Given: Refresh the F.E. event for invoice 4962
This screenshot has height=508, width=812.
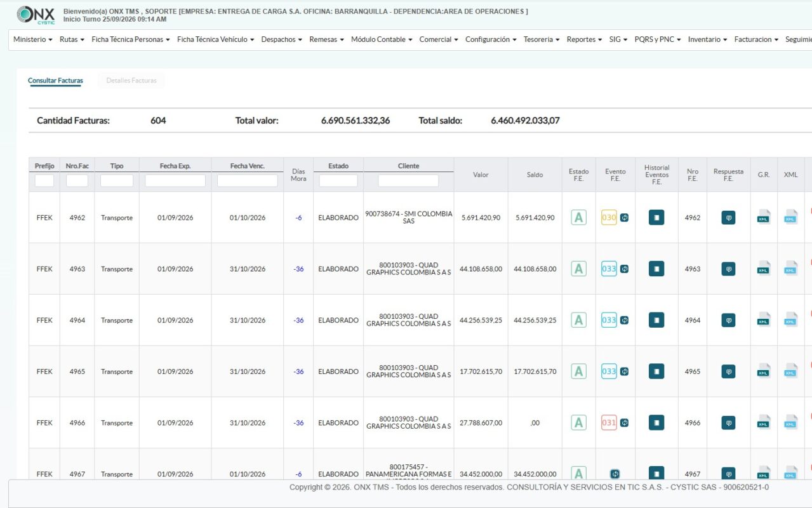Looking at the screenshot, I should point(624,218).
